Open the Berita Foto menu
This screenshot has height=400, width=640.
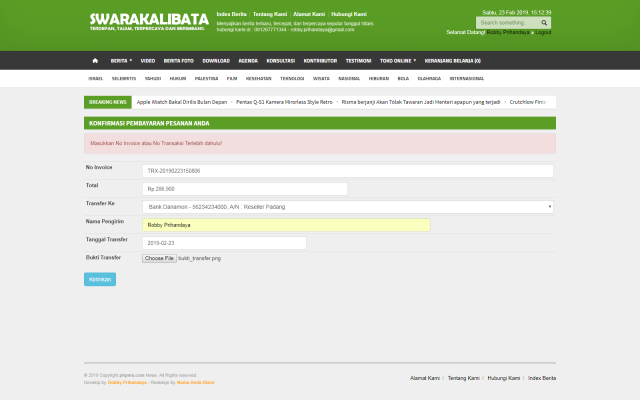[x=179, y=60]
